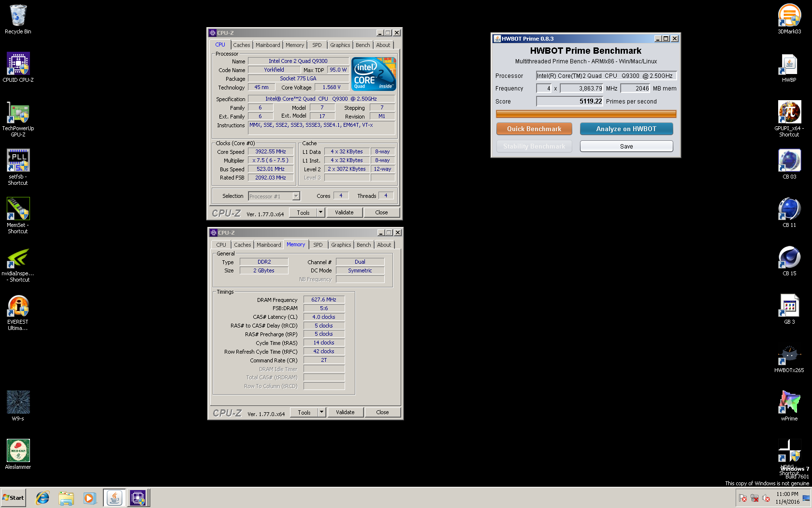Open nvidiaInspector shortcut icon
The height and width of the screenshot is (508, 812).
(18, 264)
